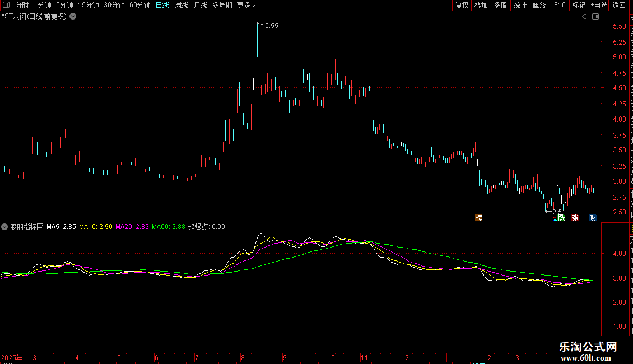Open the *ST八钢 title dropdown circle
The image size is (633, 364).
pyautogui.click(x=73, y=17)
